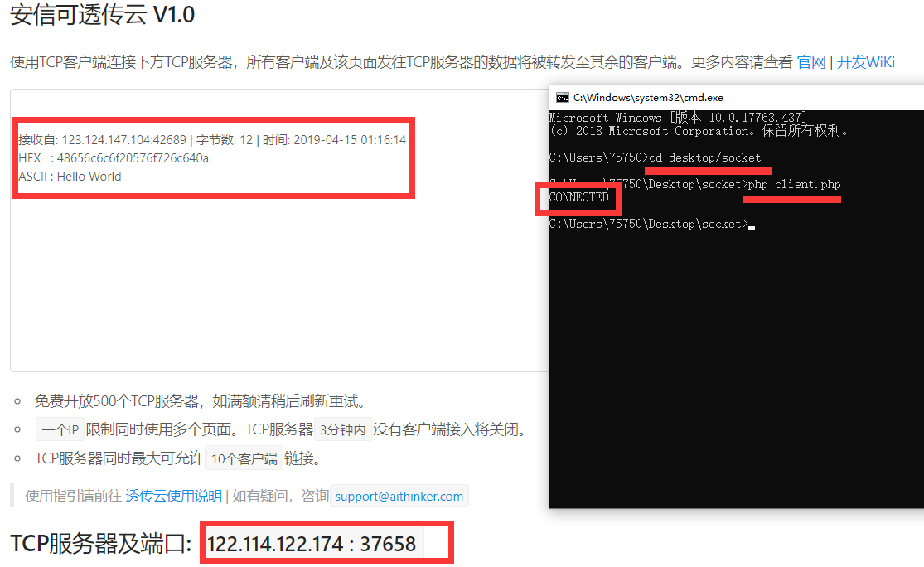Click the 3分钟内 tag
Screen dimensions: 924x567
tap(343, 429)
